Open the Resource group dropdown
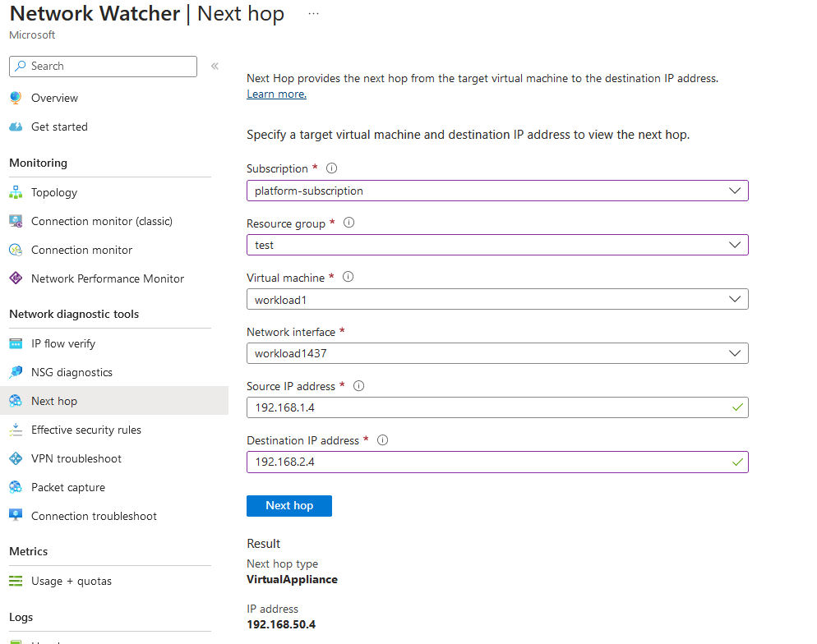The width and height of the screenshot is (817, 644). pyautogui.click(x=497, y=245)
